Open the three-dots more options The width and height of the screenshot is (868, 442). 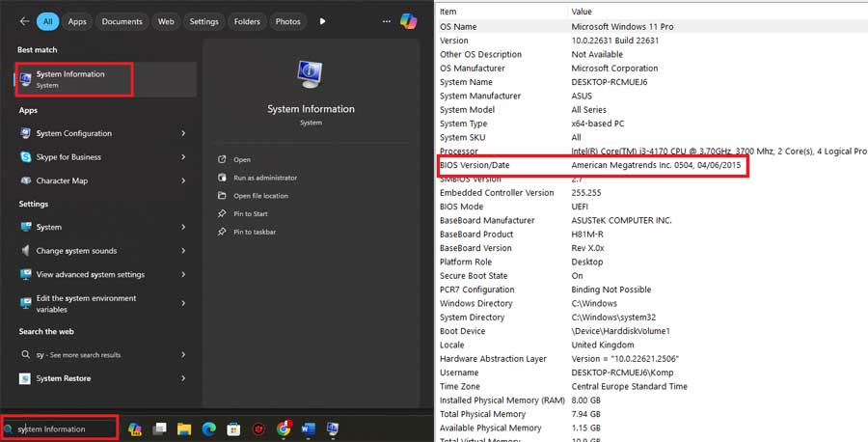coord(387,21)
